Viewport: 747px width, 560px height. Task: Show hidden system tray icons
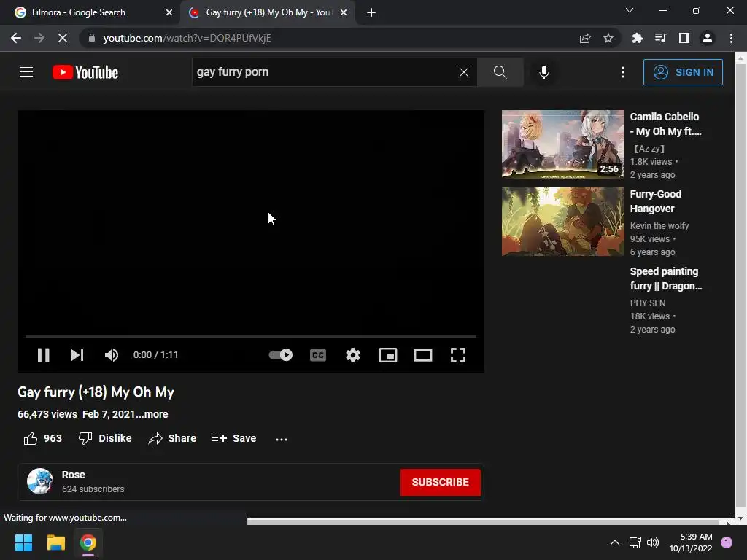coord(614,542)
